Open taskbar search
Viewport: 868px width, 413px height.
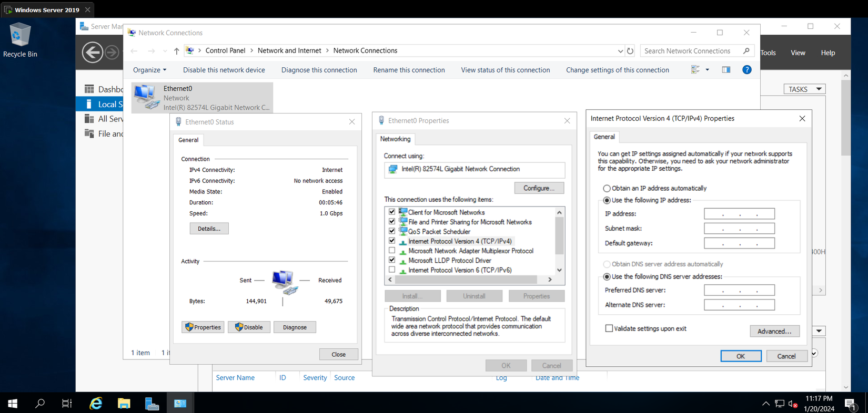40,404
